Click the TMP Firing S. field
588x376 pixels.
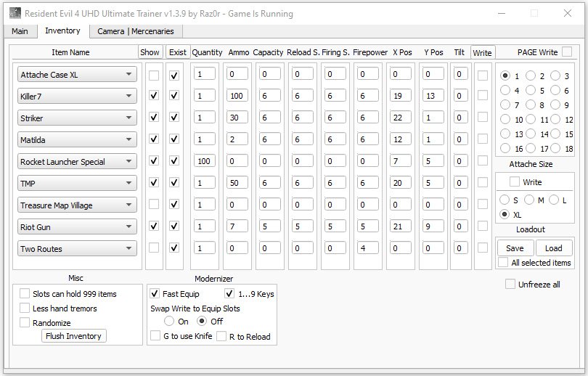coord(335,183)
